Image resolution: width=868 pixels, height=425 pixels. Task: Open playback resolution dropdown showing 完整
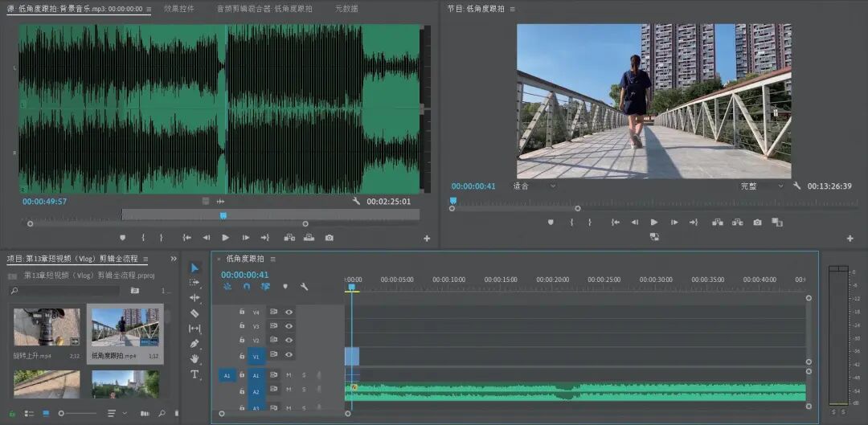click(x=762, y=186)
